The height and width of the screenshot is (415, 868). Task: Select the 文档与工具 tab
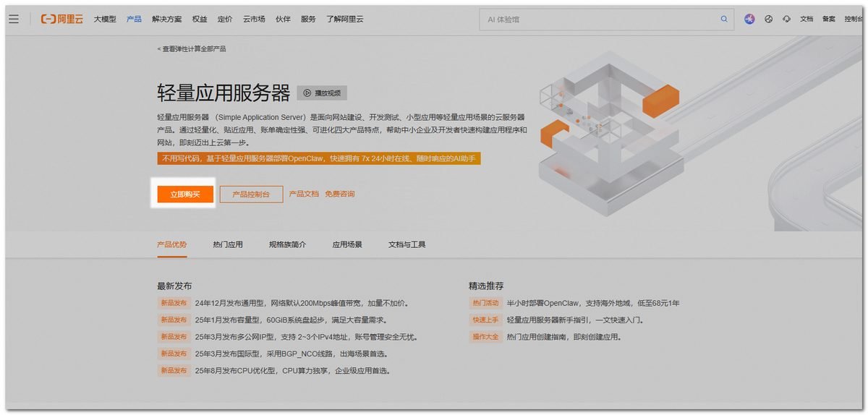[407, 244]
